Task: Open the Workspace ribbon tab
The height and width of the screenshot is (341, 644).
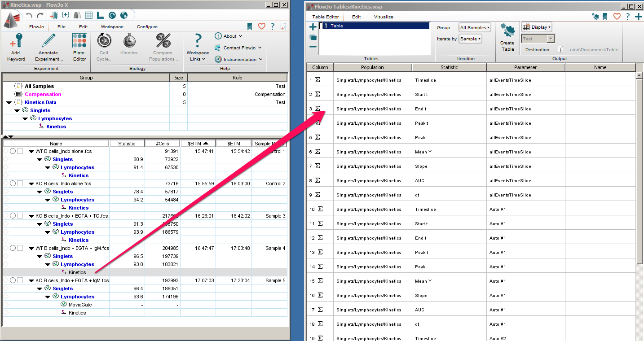Action: pyautogui.click(x=112, y=27)
